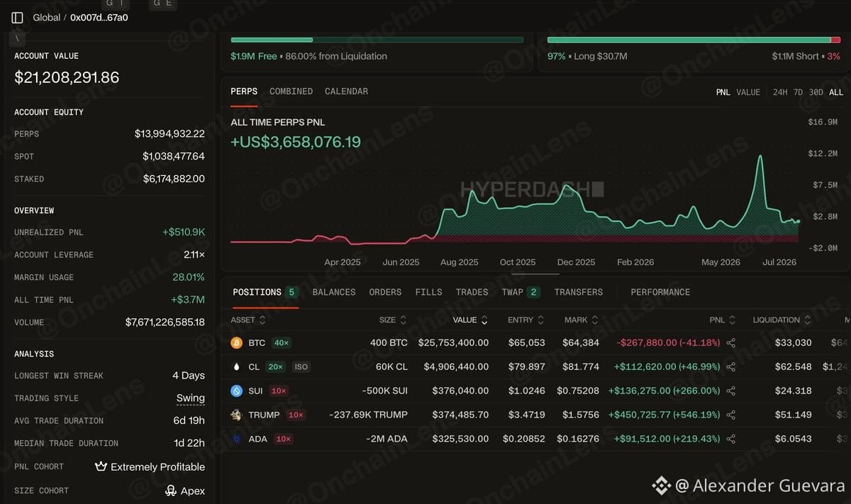Click volume $7,671,226,585.18
The image size is (851, 504).
[x=165, y=323]
